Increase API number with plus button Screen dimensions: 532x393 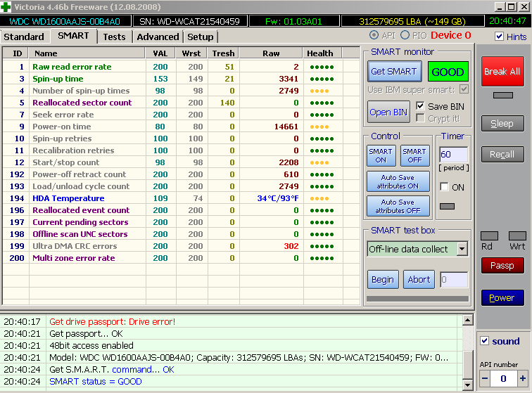click(522, 378)
